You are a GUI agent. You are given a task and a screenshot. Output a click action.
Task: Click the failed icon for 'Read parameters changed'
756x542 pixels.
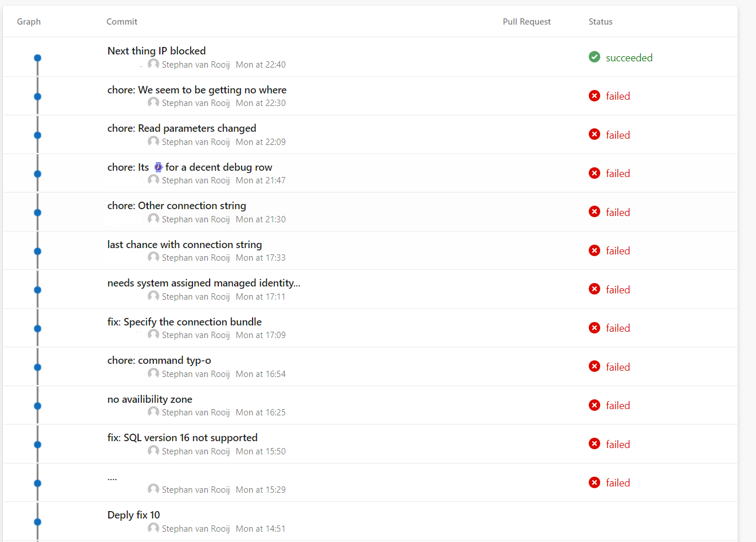594,134
